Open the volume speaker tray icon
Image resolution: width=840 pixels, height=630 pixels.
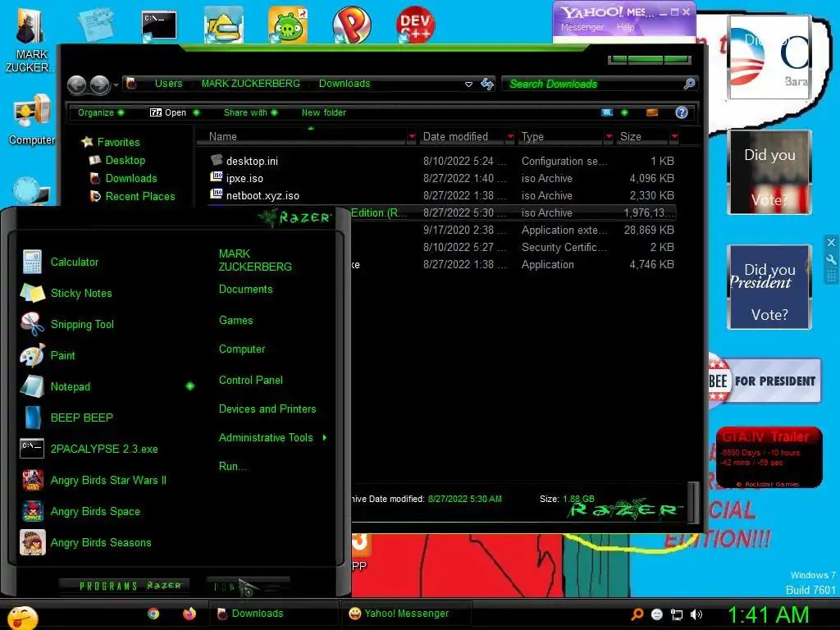[x=696, y=614]
